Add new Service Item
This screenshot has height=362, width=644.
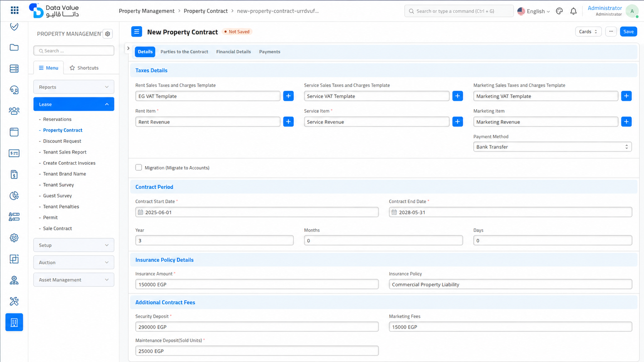pos(458,122)
